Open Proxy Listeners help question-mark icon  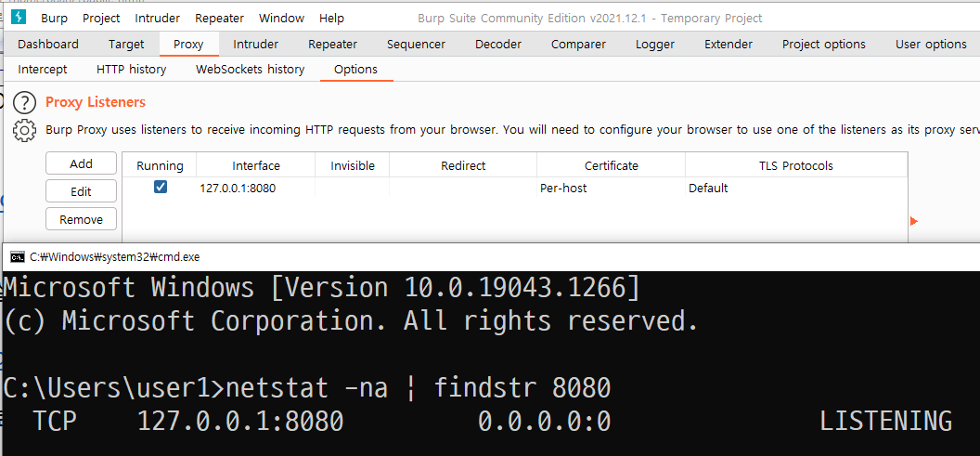pos(24,102)
